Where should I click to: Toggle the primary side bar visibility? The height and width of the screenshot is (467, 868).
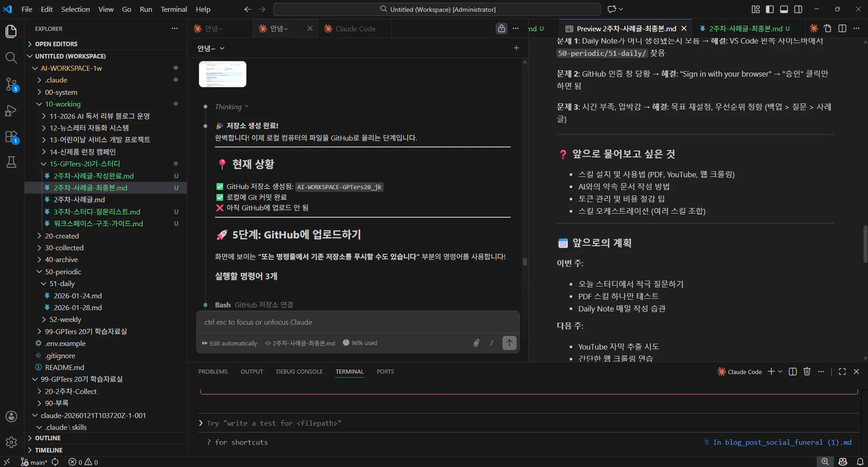click(x=770, y=9)
